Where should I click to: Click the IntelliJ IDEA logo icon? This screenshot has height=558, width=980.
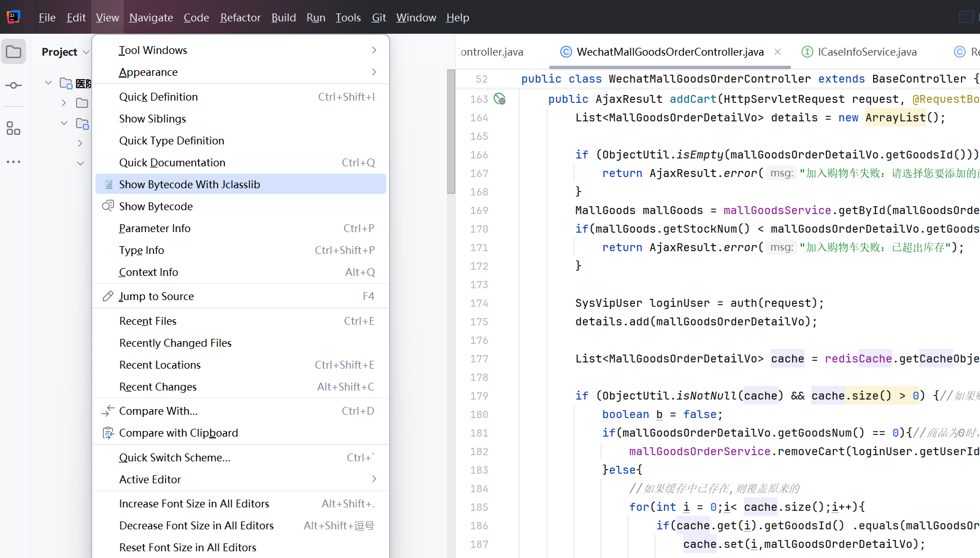[x=13, y=17]
